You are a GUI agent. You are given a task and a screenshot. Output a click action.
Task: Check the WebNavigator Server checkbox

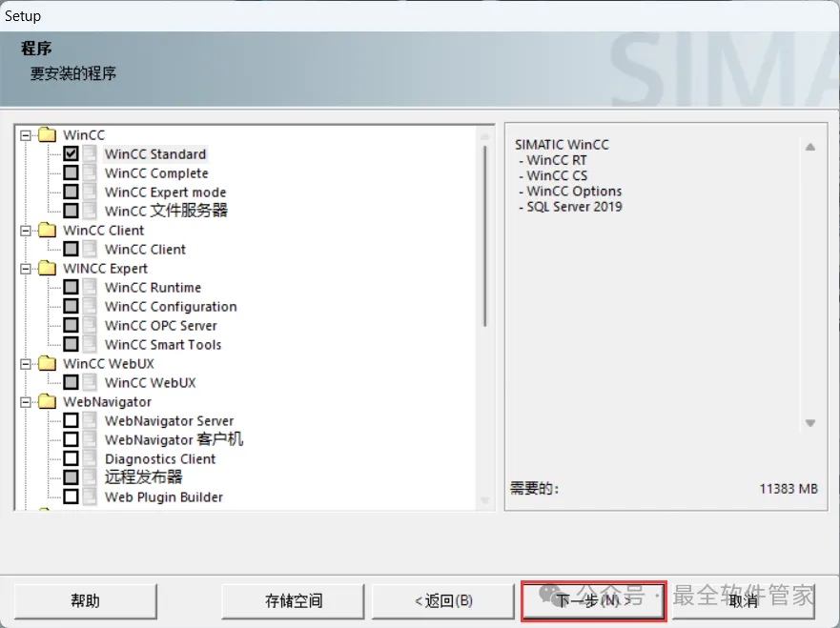pyautogui.click(x=71, y=420)
